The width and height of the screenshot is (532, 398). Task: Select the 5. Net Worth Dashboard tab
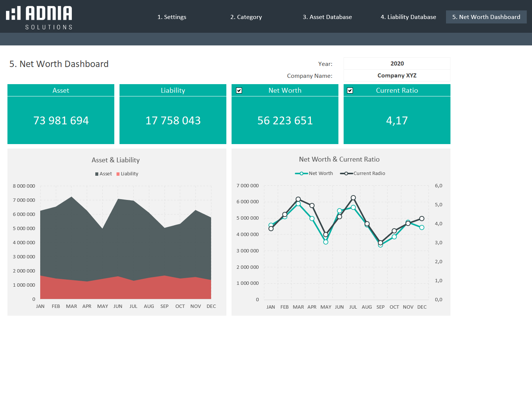pos(486,17)
